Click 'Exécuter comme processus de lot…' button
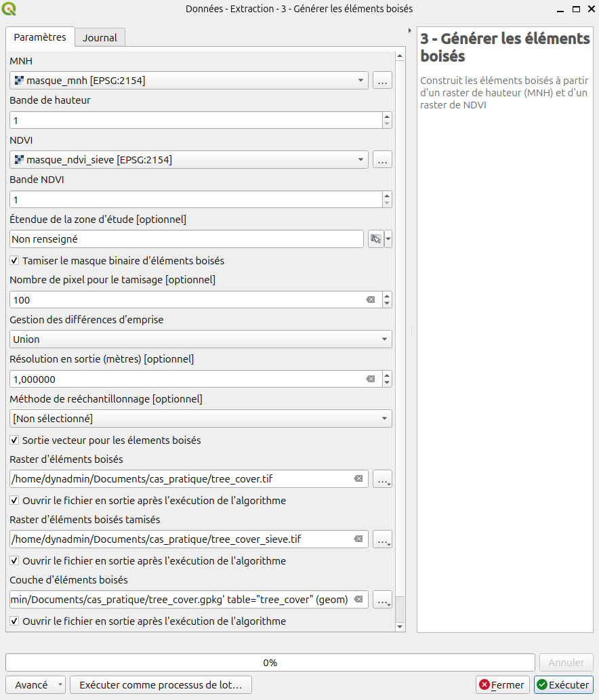The image size is (599, 700). (161, 684)
